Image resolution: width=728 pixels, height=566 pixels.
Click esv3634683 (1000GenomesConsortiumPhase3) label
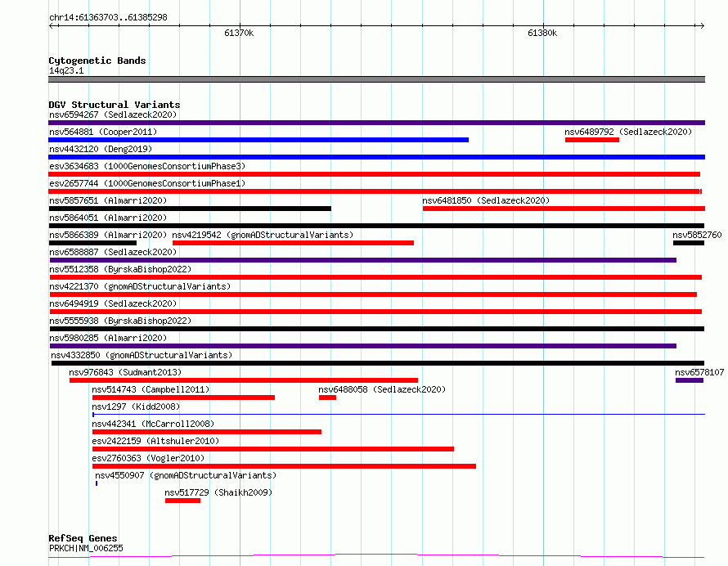[x=147, y=166]
